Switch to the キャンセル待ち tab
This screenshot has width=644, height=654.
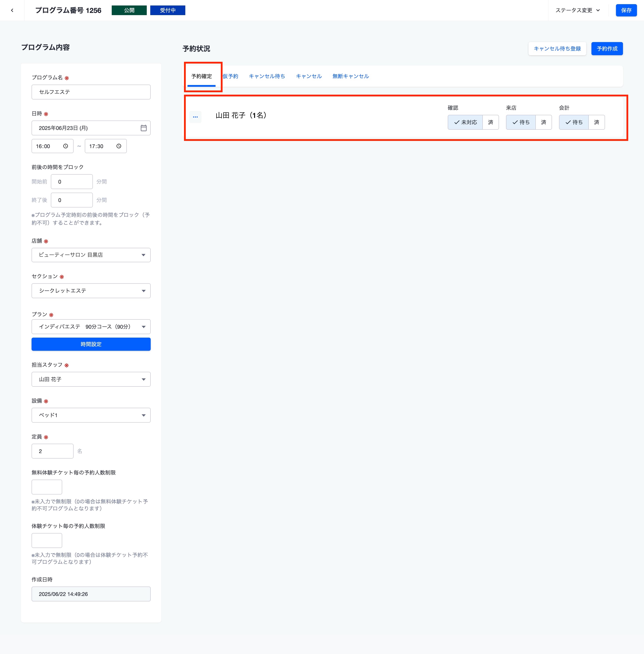click(x=267, y=76)
